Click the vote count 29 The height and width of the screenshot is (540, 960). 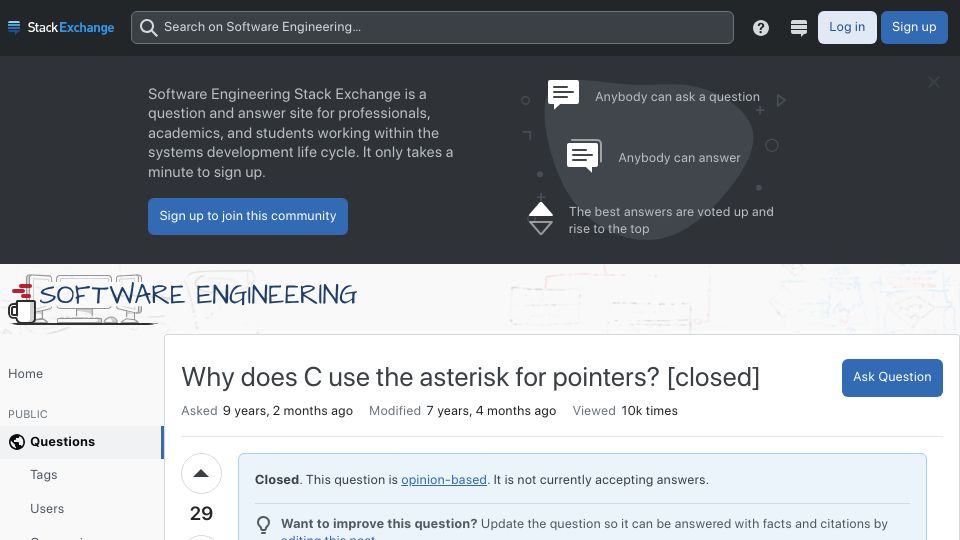point(201,514)
